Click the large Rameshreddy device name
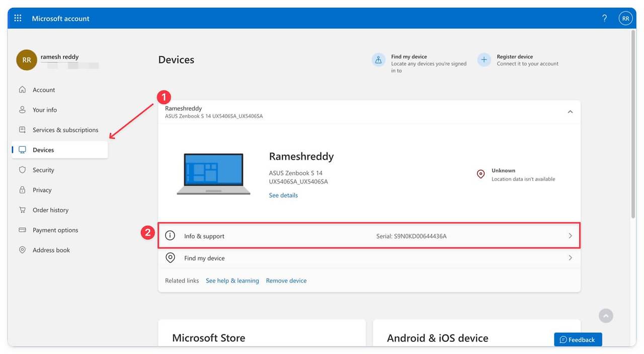This screenshot has width=644, height=354. point(301,156)
